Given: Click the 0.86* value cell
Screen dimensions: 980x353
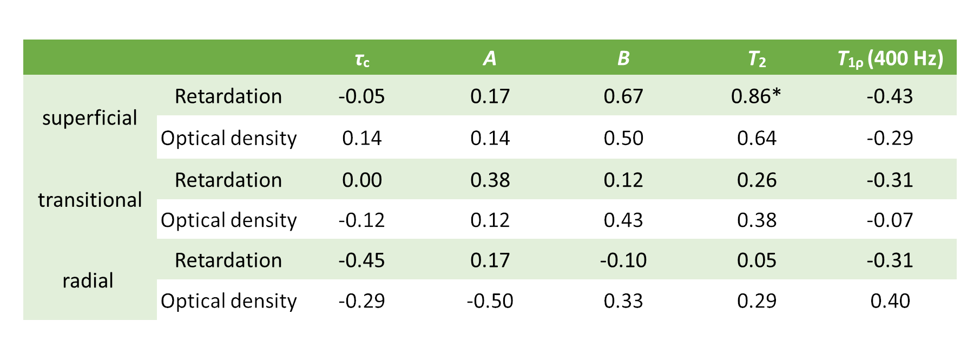Looking at the screenshot, I should (756, 96).
